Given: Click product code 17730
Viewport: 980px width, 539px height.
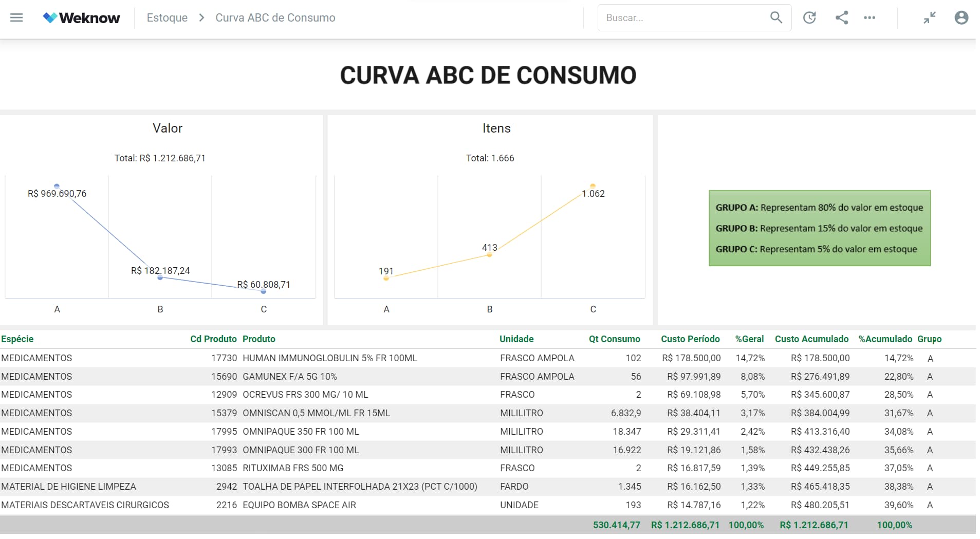Looking at the screenshot, I should [224, 358].
